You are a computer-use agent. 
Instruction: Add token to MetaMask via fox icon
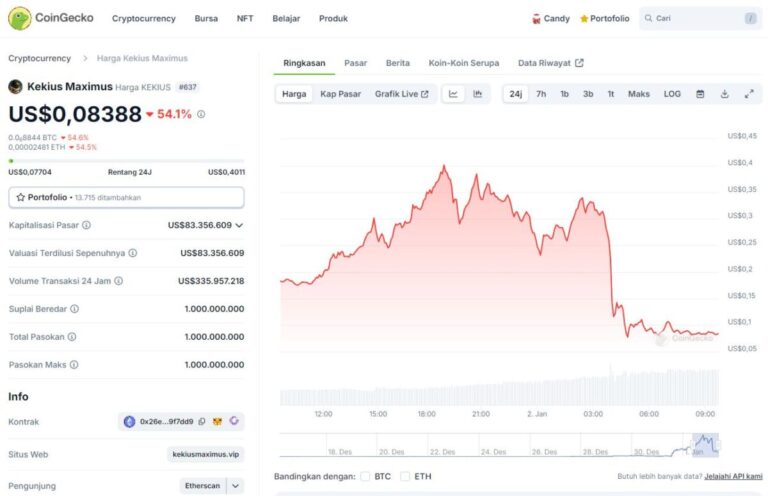[x=218, y=422]
